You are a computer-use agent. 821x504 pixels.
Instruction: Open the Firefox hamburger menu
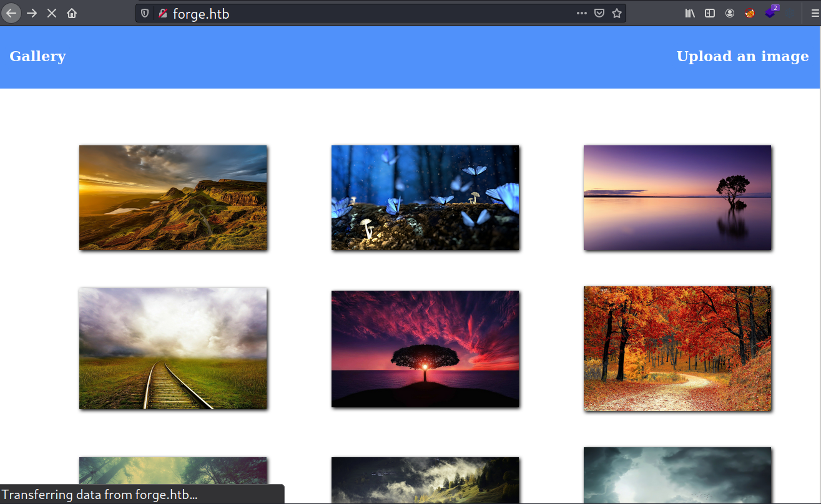coord(814,13)
